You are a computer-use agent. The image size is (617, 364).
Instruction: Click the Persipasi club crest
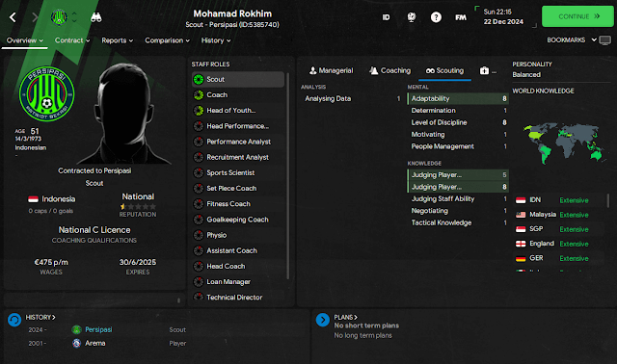coord(47,94)
